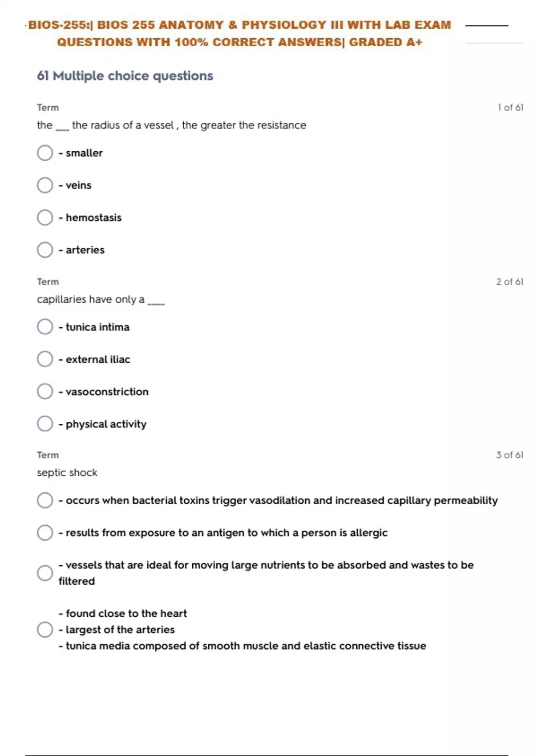Image resolution: width=534 pixels, height=756 pixels.
Task: Select the 'physical activity' radio button
Action: 45,424
